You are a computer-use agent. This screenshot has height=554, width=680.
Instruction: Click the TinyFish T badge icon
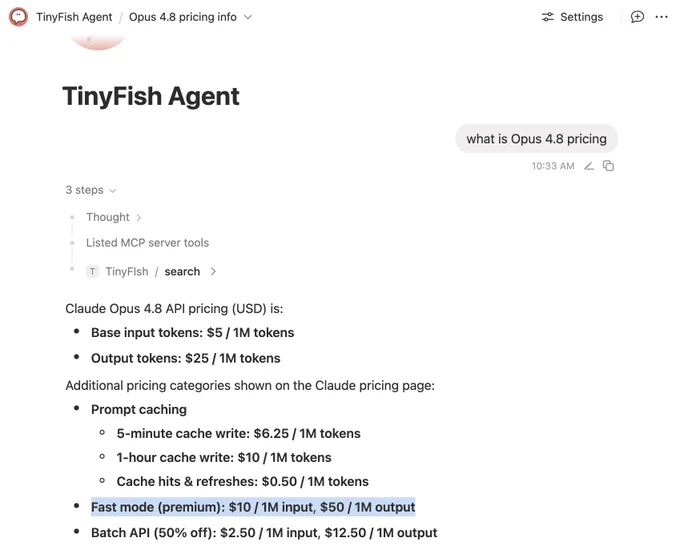point(92,272)
